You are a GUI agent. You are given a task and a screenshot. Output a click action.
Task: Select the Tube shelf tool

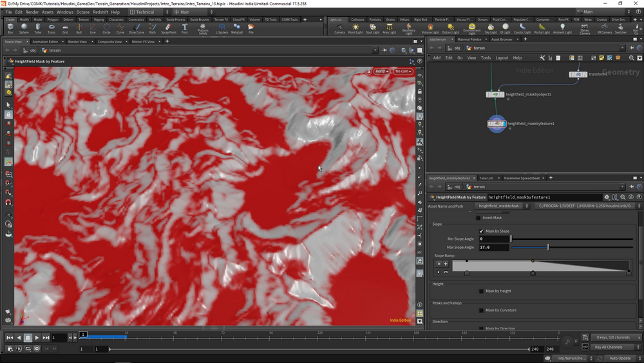point(38,28)
